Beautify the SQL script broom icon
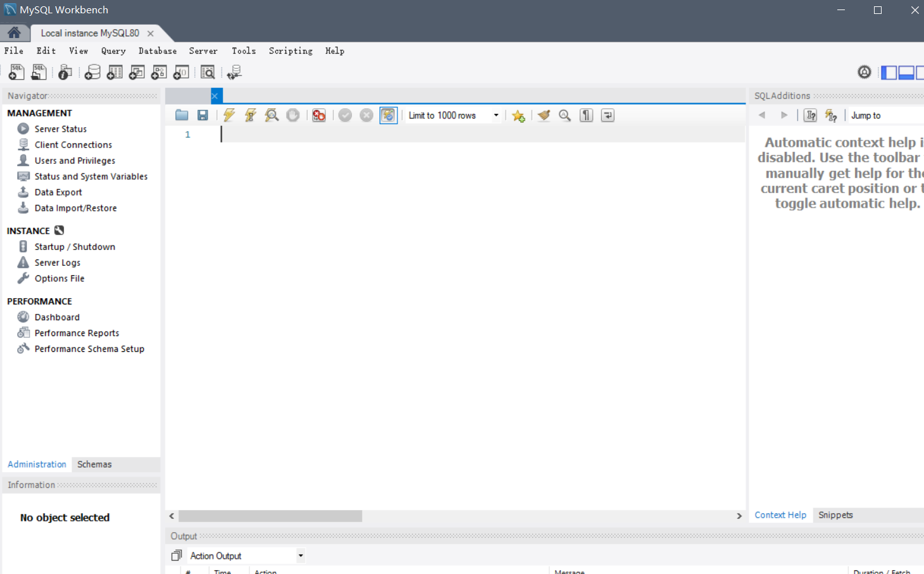The width and height of the screenshot is (924, 574). point(544,115)
